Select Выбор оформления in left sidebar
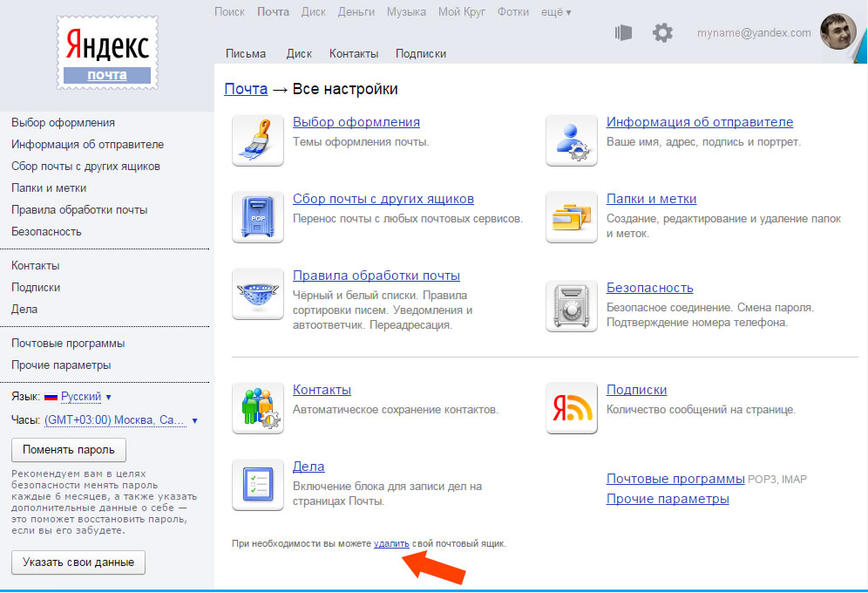Screen dimensions: 868x593 tap(63, 123)
